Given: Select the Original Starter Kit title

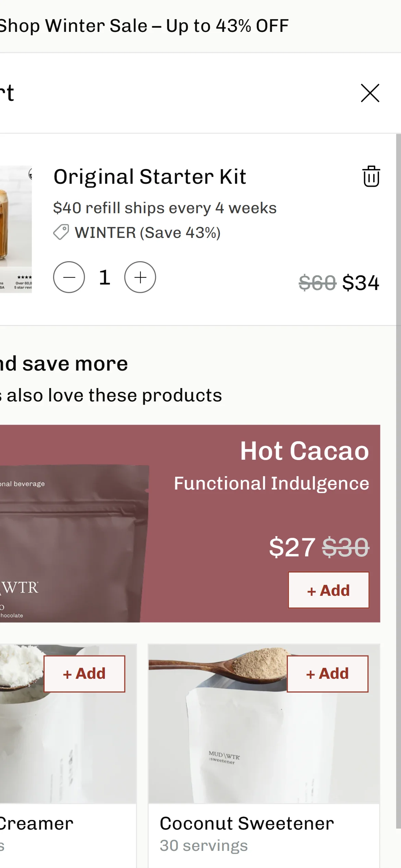Looking at the screenshot, I should pyautogui.click(x=150, y=177).
